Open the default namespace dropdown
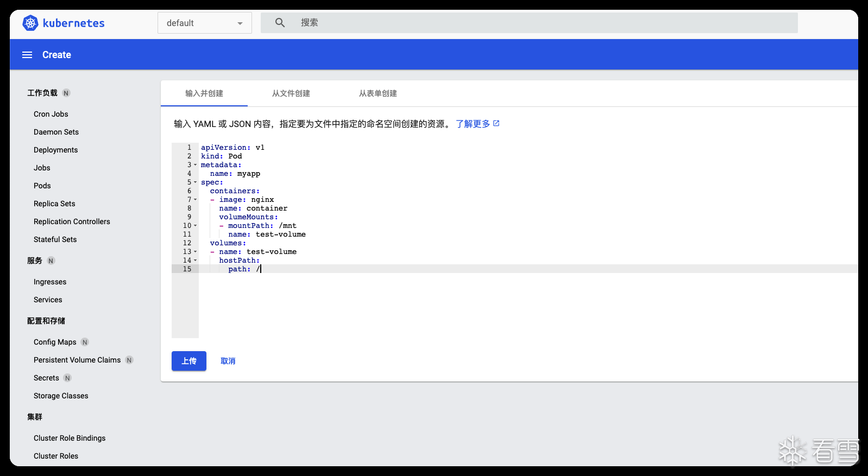 [x=204, y=23]
